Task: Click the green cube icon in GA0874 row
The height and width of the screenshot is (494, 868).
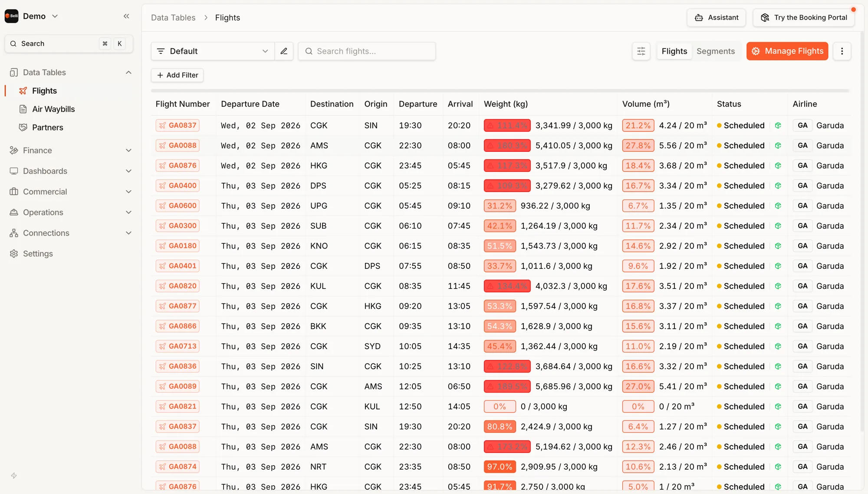Action: point(778,467)
